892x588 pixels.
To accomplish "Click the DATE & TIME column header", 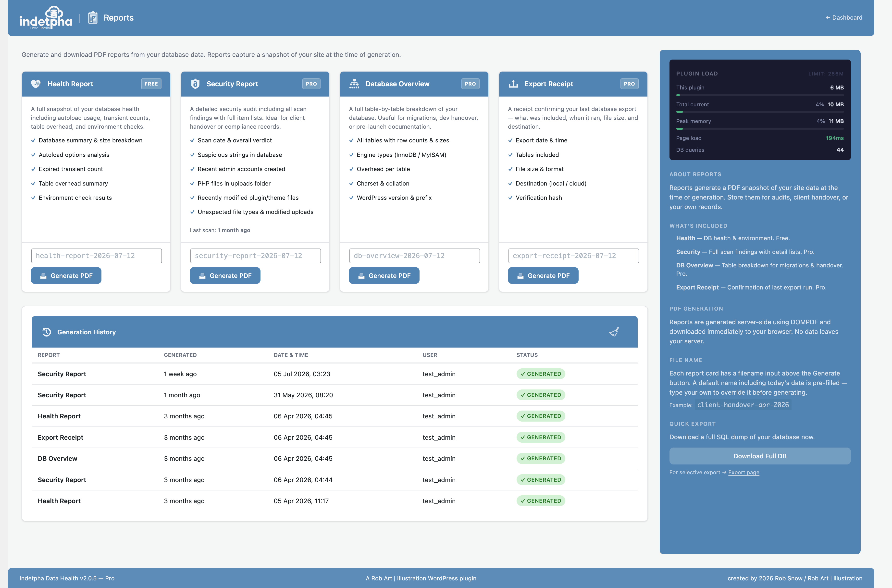I will coord(291,355).
